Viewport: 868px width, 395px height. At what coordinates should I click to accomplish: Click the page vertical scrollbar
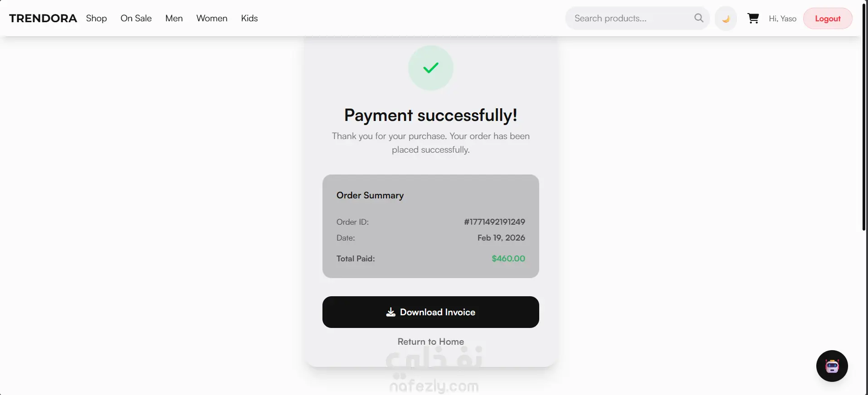point(864,118)
